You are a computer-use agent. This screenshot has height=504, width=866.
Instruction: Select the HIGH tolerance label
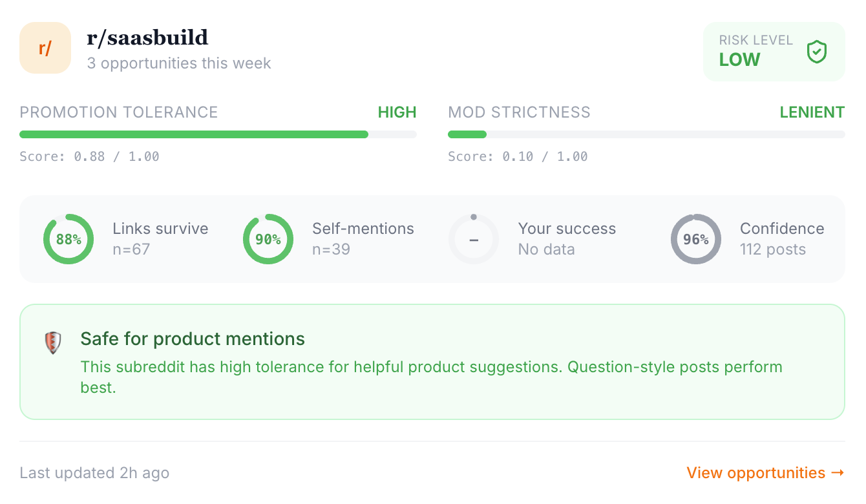[397, 112]
